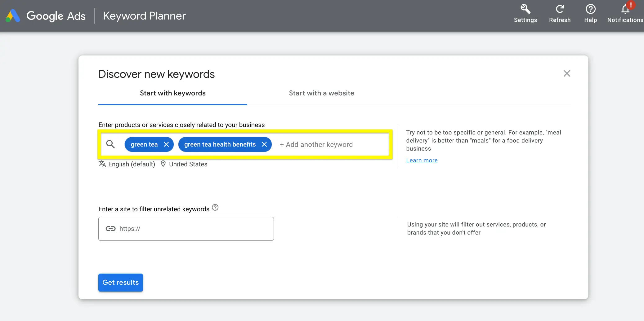This screenshot has height=321, width=644.
Task: Remove the 'green tea' keyword chip
Action: 166,144
